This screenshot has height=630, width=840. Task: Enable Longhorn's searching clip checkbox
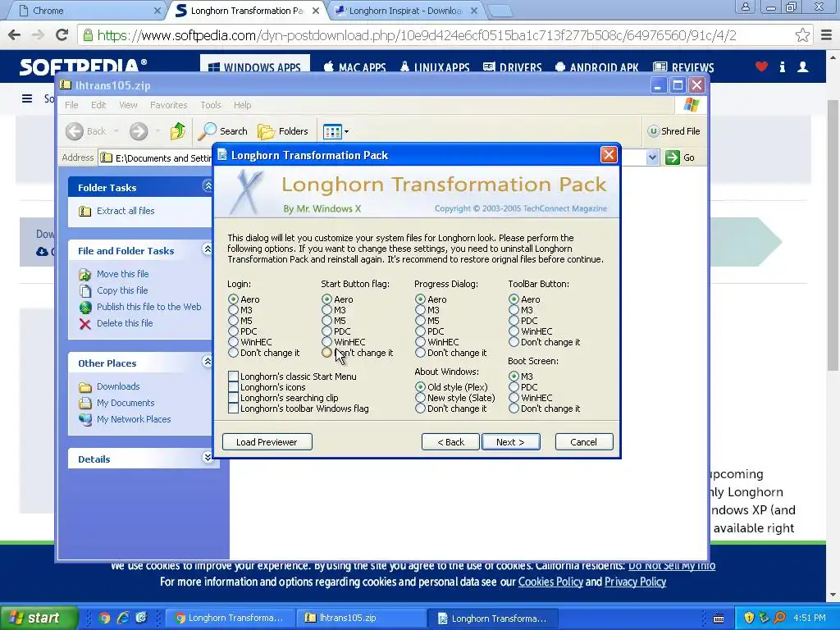pyautogui.click(x=233, y=398)
